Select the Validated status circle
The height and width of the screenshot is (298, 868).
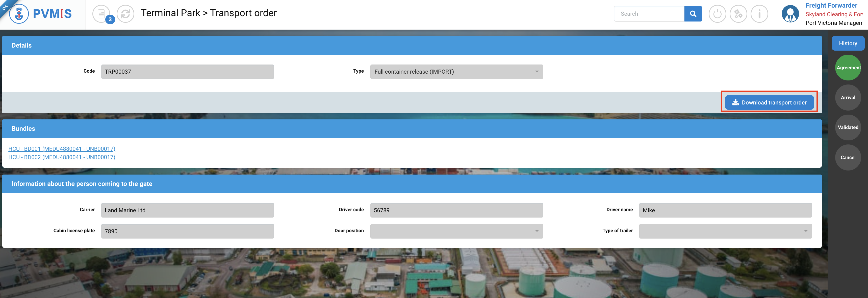click(x=848, y=127)
